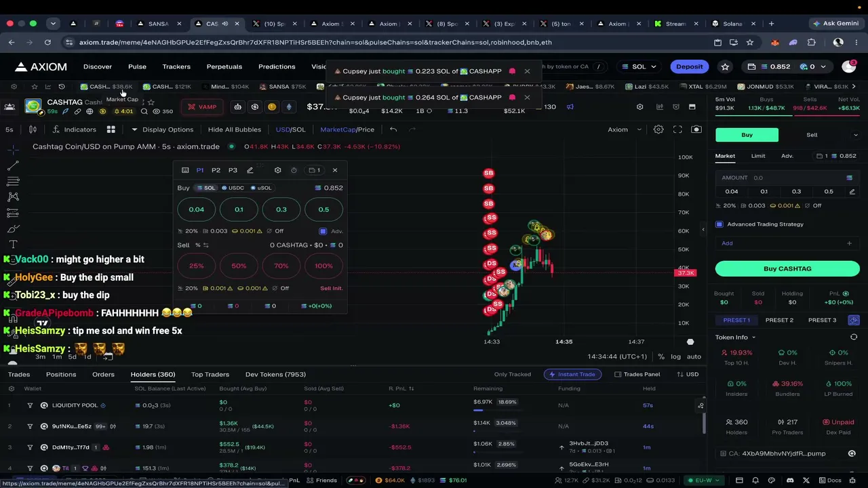Image resolution: width=868 pixels, height=488 pixels.
Task: Toggle log scale on the chart
Action: [675, 357]
